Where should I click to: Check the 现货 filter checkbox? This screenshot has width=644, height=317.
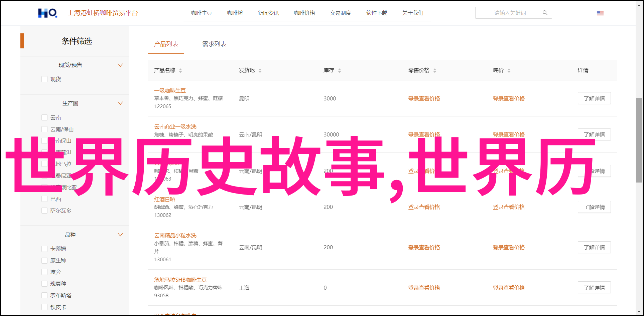coord(44,79)
